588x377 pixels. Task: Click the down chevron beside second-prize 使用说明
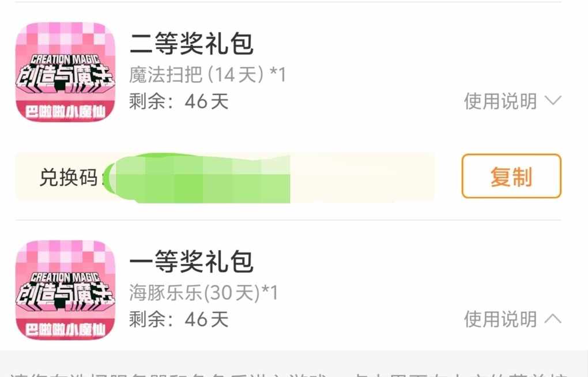pyautogui.click(x=553, y=101)
